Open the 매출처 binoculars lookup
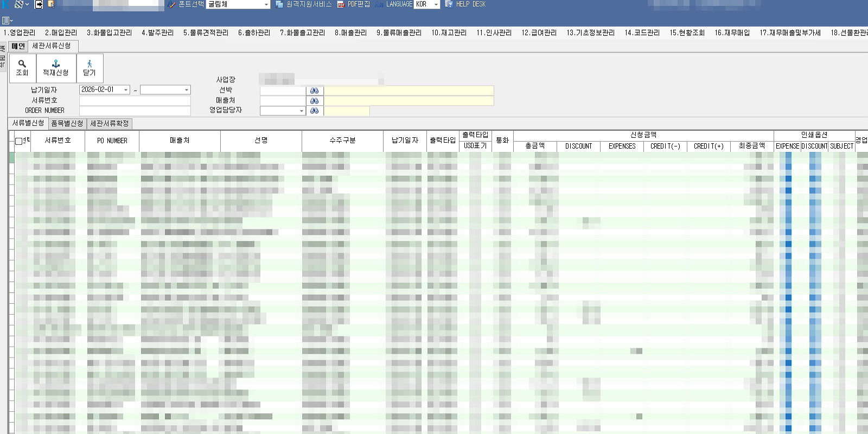The width and height of the screenshot is (868, 434). click(314, 101)
